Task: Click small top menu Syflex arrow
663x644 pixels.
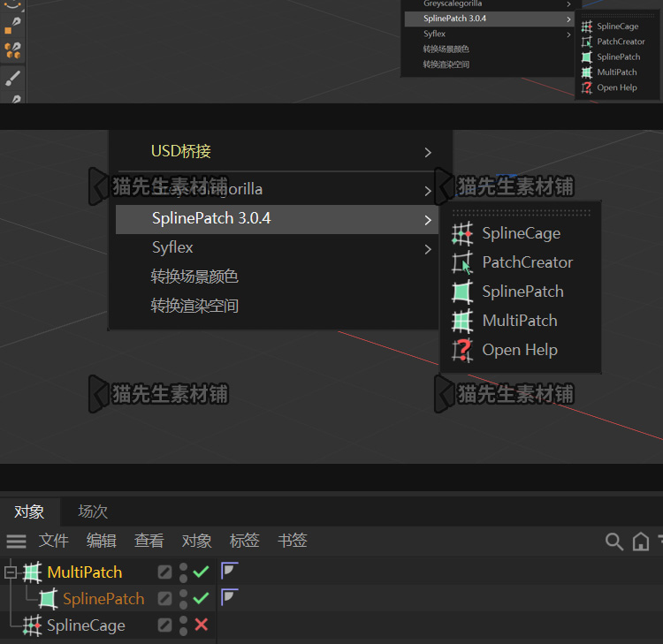Action: [568, 34]
